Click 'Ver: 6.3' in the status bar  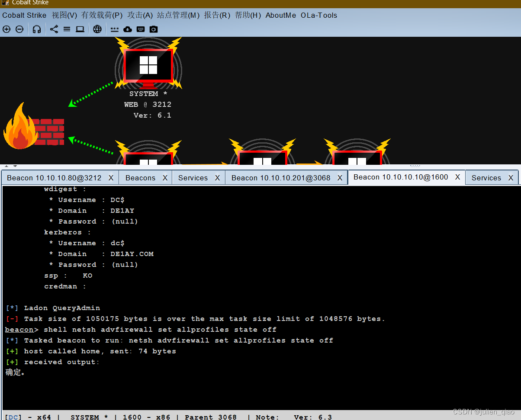coord(313,417)
